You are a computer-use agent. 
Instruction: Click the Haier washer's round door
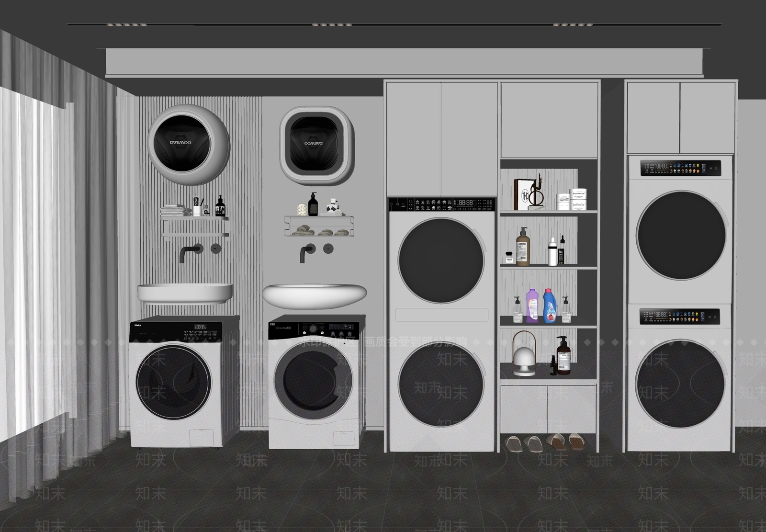point(173,382)
